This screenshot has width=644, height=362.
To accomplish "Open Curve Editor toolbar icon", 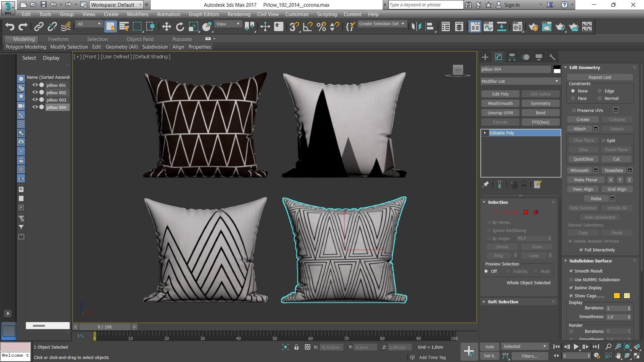I will [x=488, y=27].
